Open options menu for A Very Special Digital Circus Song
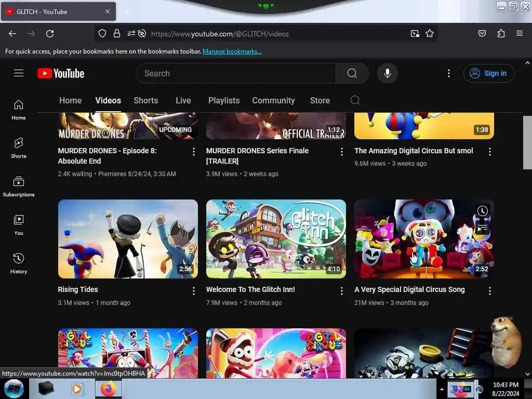Image resolution: width=532 pixels, height=399 pixels. point(489,291)
